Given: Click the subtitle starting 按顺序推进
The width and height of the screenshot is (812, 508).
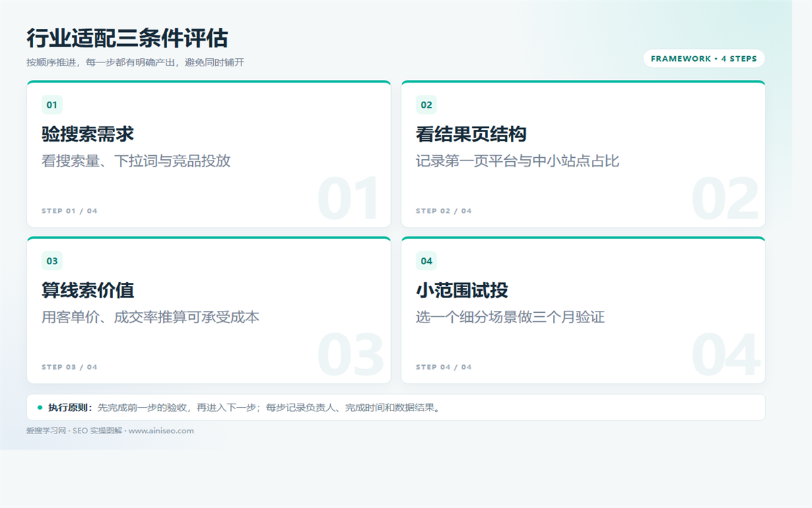Looking at the screenshot, I should (135, 62).
